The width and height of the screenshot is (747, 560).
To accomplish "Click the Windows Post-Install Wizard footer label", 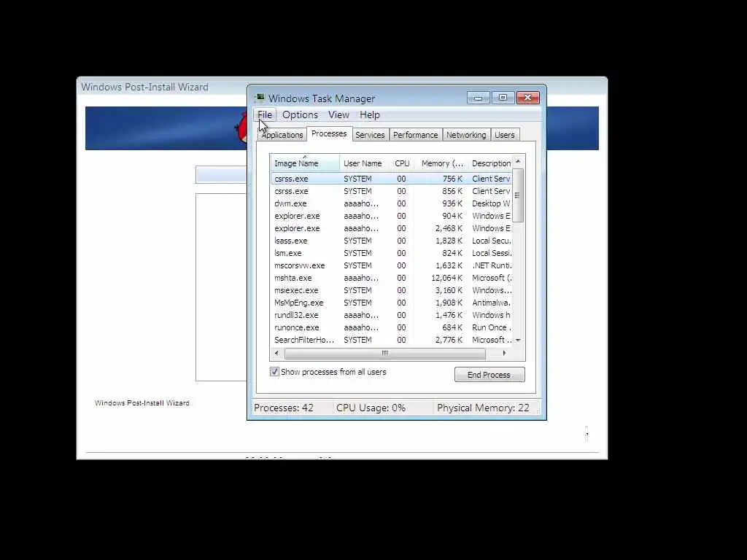I will pyautogui.click(x=142, y=402).
